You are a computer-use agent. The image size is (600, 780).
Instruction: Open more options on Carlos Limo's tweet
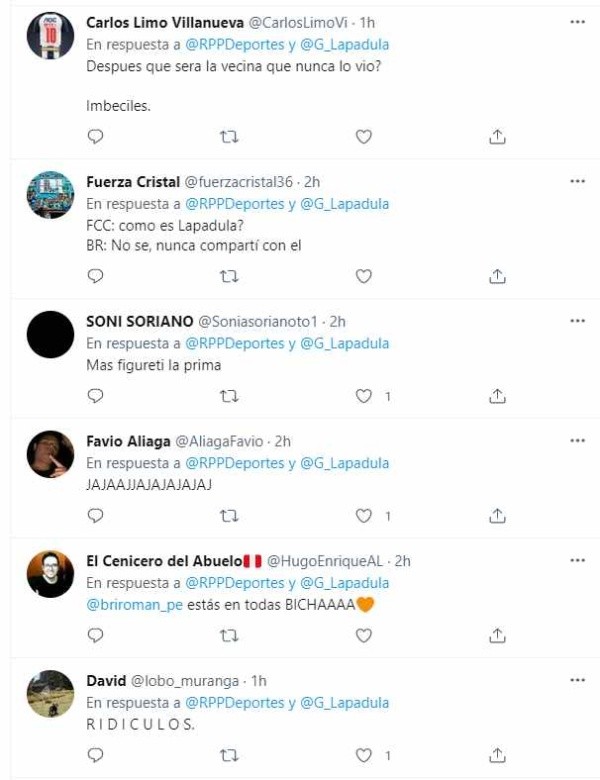(577, 22)
